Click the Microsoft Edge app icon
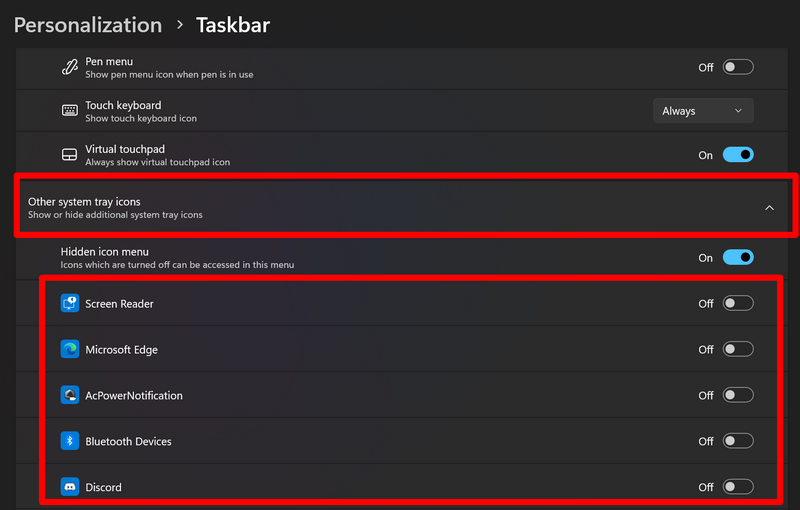The width and height of the screenshot is (800, 510). click(69, 349)
